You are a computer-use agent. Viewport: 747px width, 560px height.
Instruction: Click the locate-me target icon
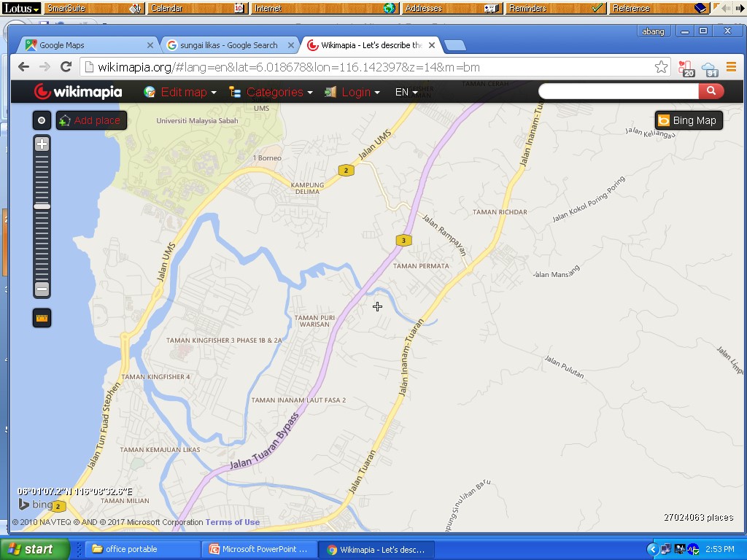(x=42, y=120)
